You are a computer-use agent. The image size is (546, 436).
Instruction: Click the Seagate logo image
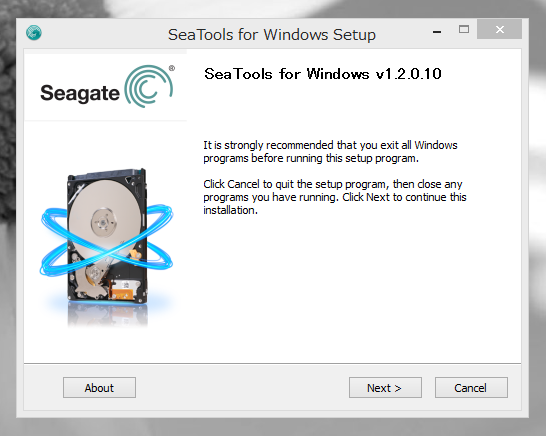pos(107,86)
